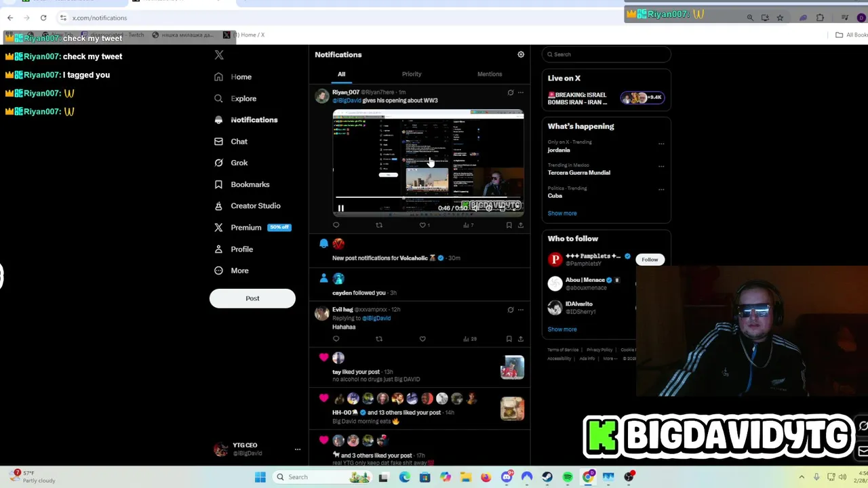Show more under What's happening

tap(562, 213)
